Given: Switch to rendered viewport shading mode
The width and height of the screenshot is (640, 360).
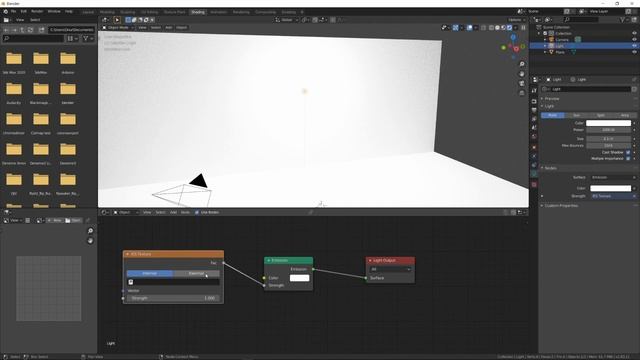Looking at the screenshot, I should tap(509, 28).
